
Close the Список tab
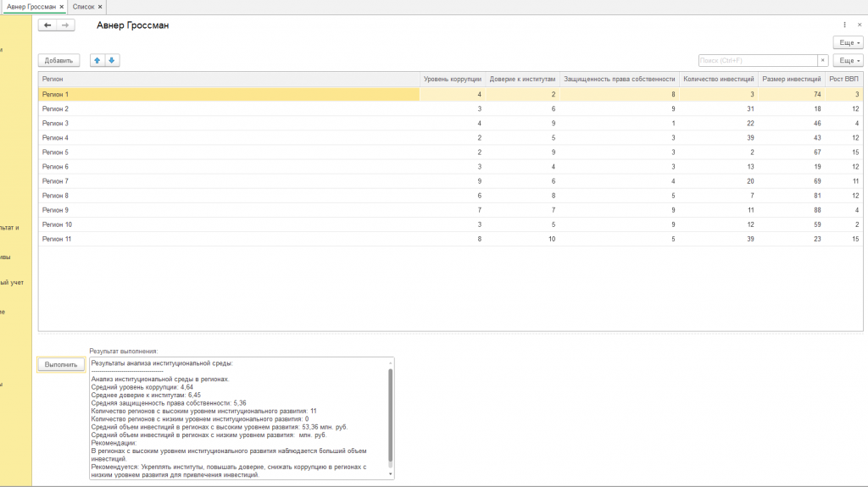[x=100, y=7]
